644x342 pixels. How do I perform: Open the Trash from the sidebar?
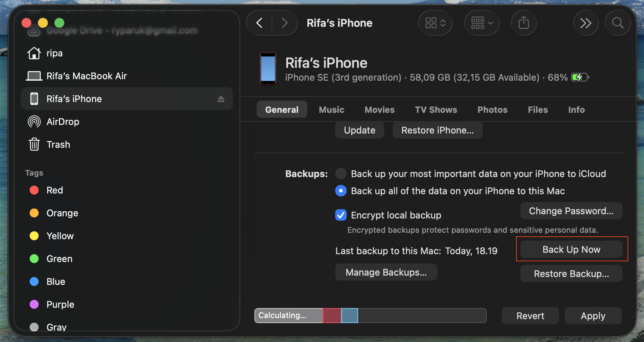(58, 144)
